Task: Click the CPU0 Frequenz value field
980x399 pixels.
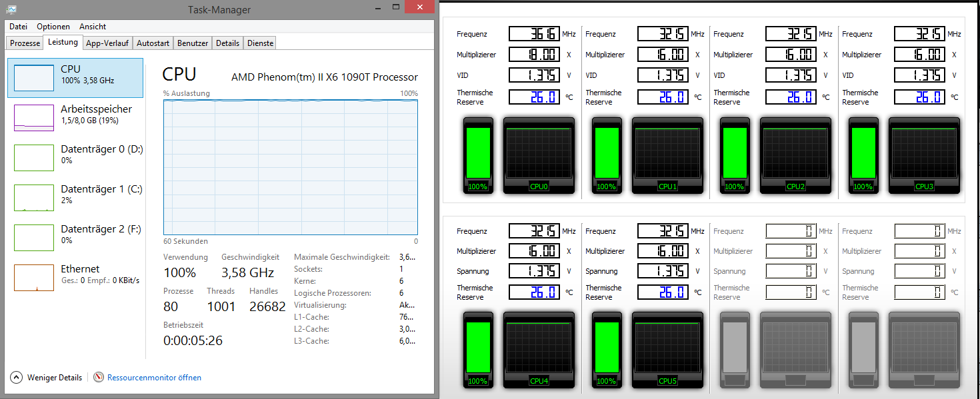Action: tap(534, 34)
